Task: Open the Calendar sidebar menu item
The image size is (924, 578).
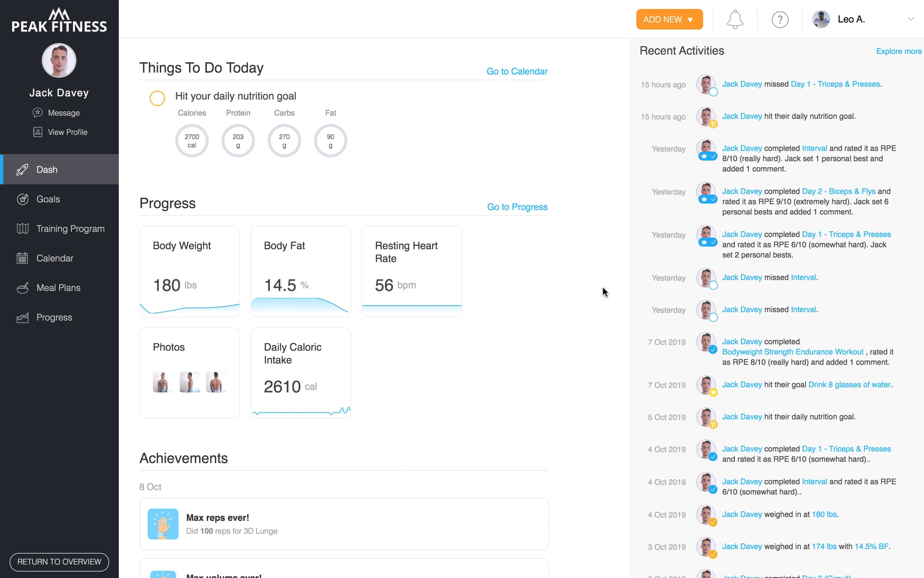Action: pyautogui.click(x=55, y=258)
